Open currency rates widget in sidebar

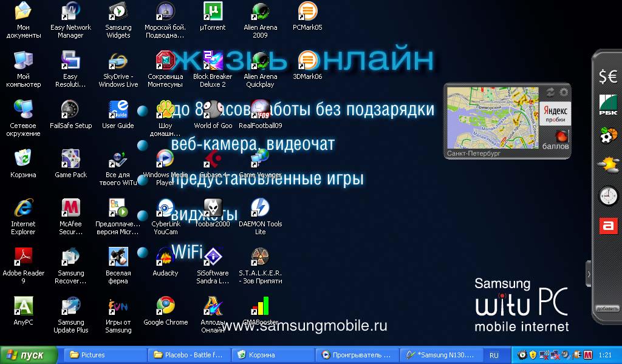click(608, 76)
